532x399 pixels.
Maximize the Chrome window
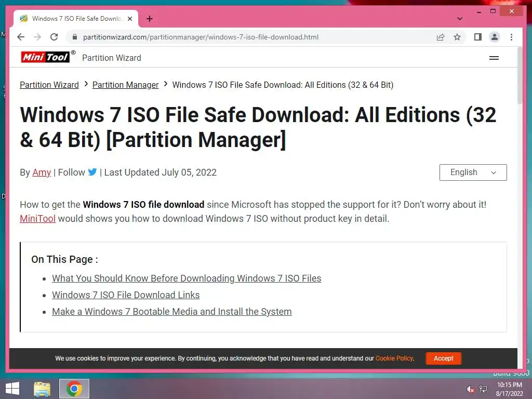[x=493, y=11]
